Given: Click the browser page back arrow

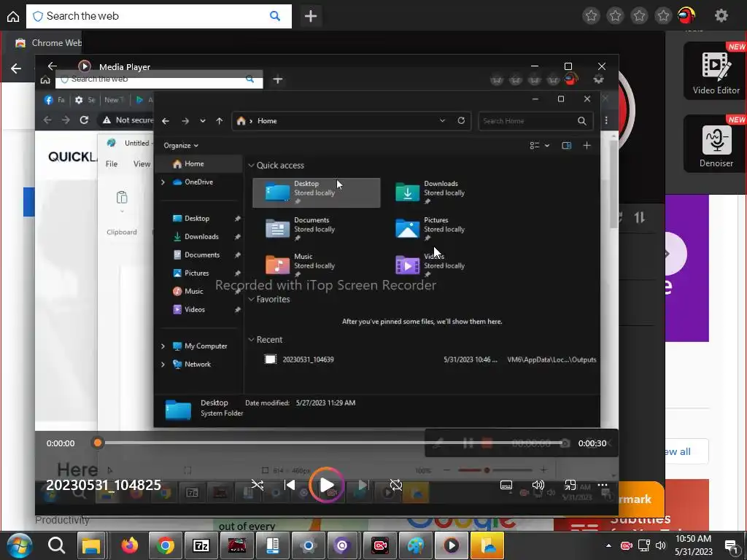Looking at the screenshot, I should pyautogui.click(x=16, y=68).
